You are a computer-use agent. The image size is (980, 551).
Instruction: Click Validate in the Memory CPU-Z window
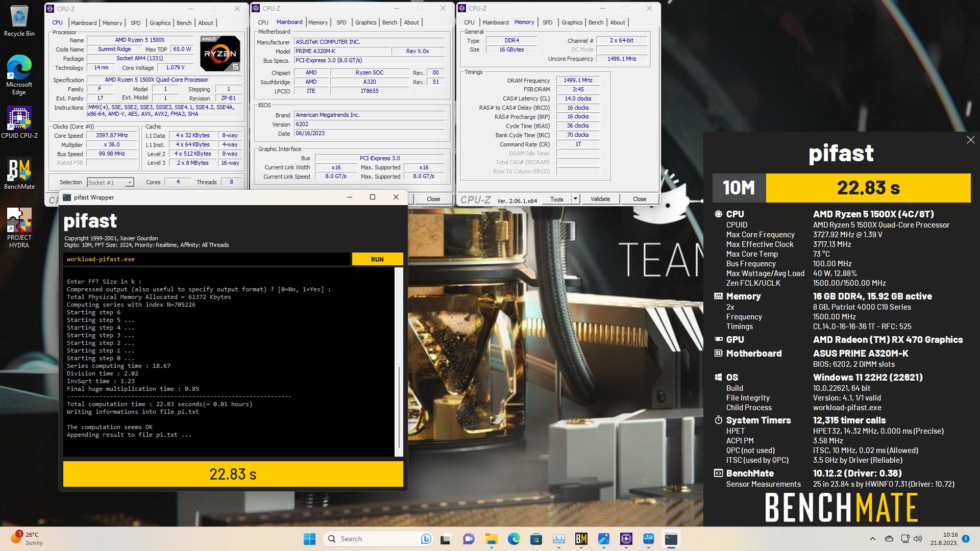pos(600,199)
